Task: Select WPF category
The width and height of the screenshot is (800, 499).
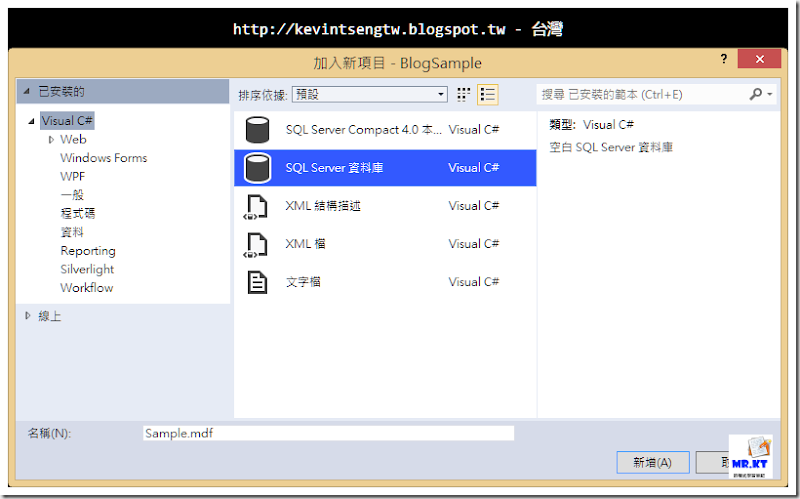Action: pyautogui.click(x=72, y=177)
